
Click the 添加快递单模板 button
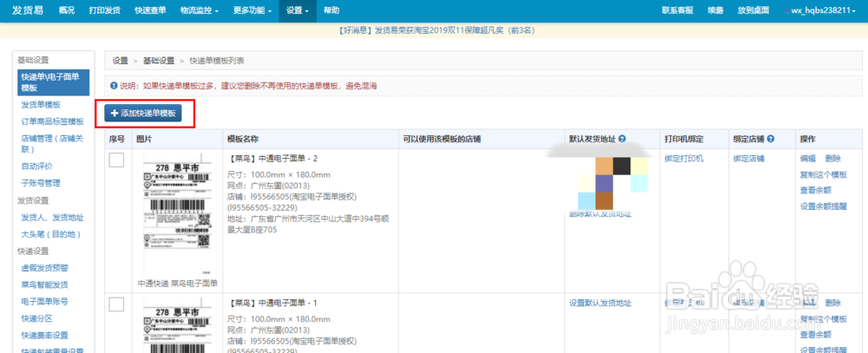(143, 113)
